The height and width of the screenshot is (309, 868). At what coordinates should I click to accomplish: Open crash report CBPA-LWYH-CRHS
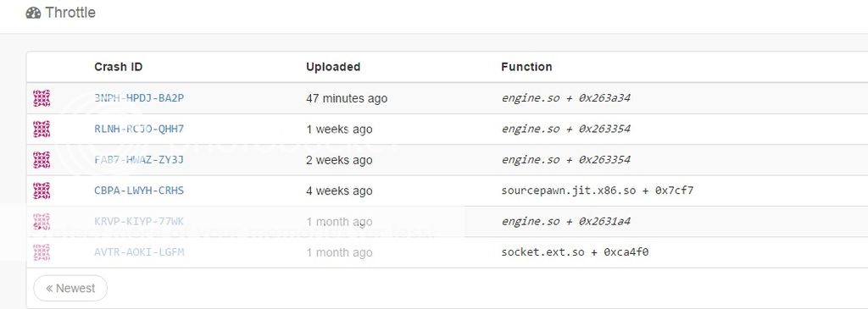click(x=139, y=190)
